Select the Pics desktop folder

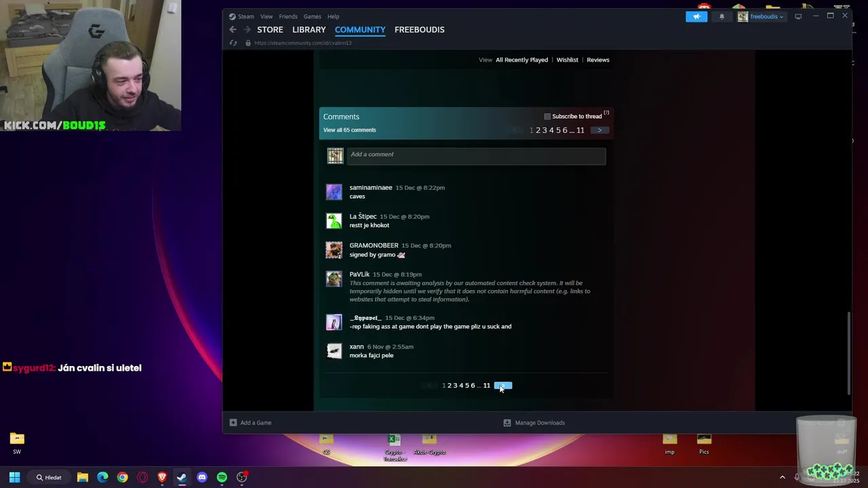click(x=704, y=443)
